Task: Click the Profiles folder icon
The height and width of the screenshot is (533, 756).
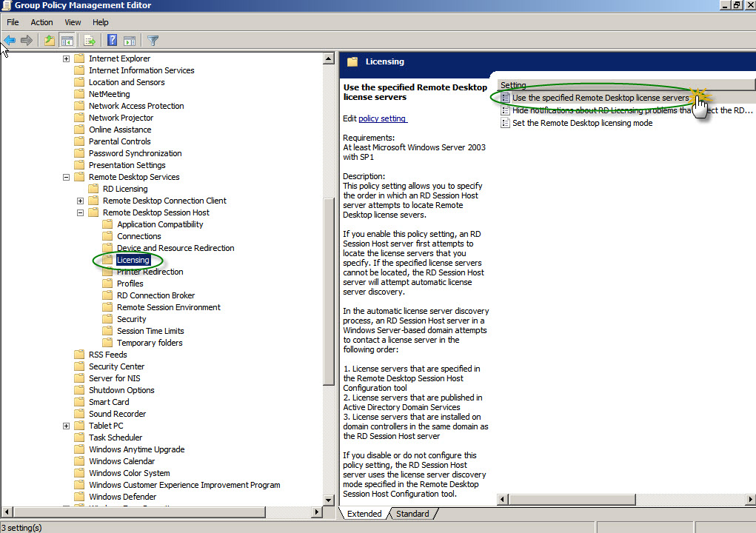Action: (108, 284)
